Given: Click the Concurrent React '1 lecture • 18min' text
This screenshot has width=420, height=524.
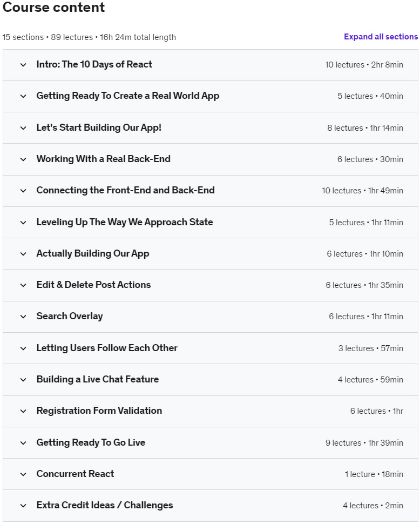Looking at the screenshot, I should (374, 474).
